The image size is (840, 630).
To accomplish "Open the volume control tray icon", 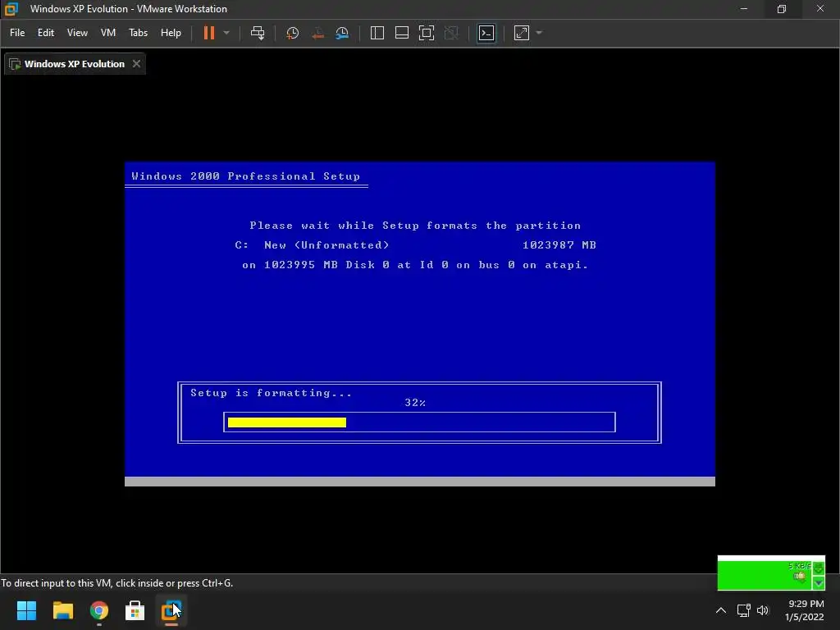I will (763, 610).
